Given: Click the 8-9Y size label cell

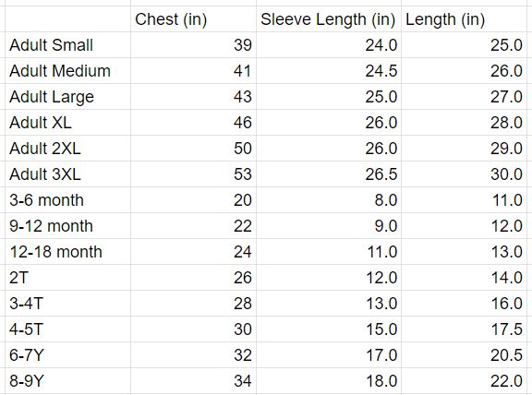Looking at the screenshot, I should (x=67, y=381).
